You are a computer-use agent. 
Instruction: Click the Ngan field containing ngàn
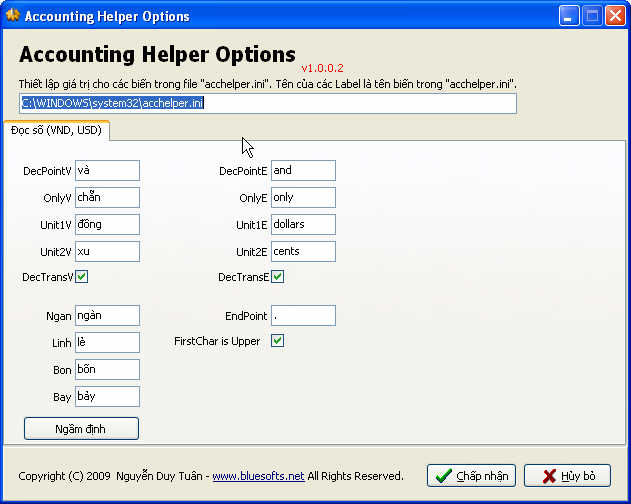click(x=107, y=316)
